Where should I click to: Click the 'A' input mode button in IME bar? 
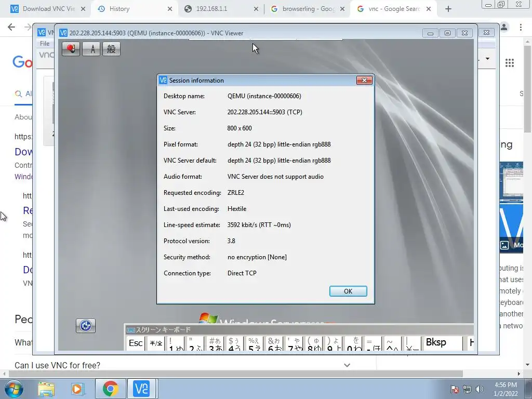[91, 49]
